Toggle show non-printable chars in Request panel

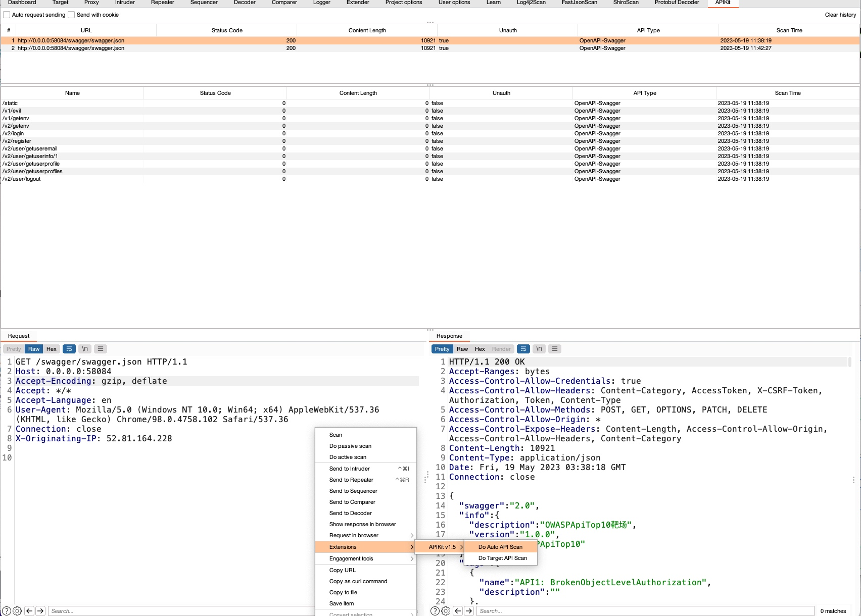[x=85, y=349]
